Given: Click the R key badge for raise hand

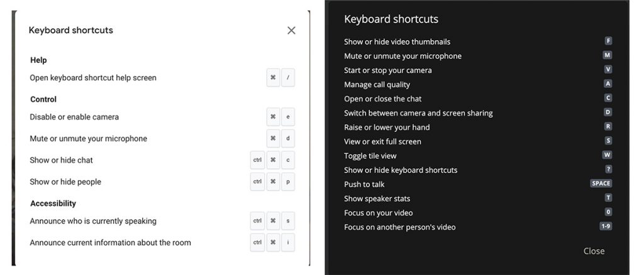Looking at the screenshot, I should [608, 126].
